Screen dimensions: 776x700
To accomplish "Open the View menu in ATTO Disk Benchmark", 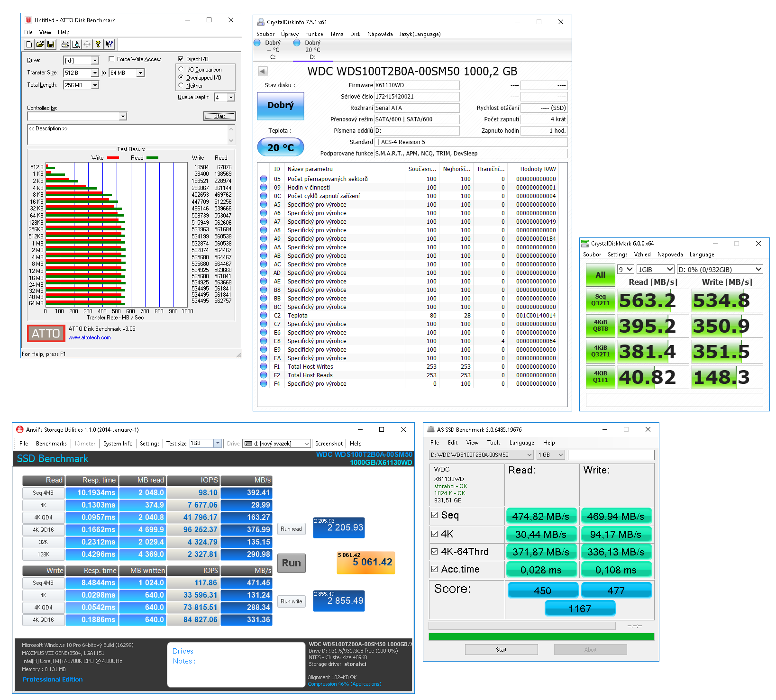I will pos(46,32).
